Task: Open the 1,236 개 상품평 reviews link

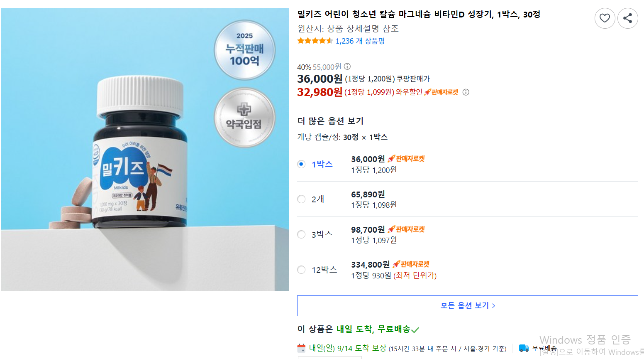Action: pos(360,41)
